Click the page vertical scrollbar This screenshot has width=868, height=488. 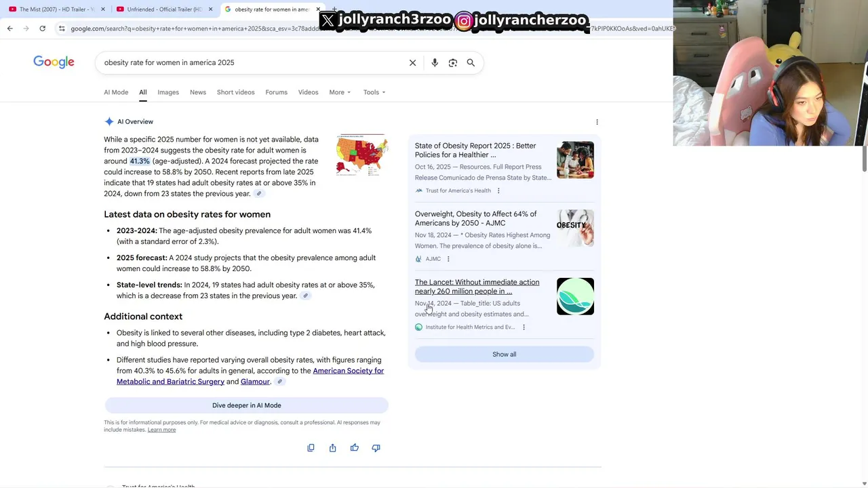pyautogui.click(x=865, y=157)
